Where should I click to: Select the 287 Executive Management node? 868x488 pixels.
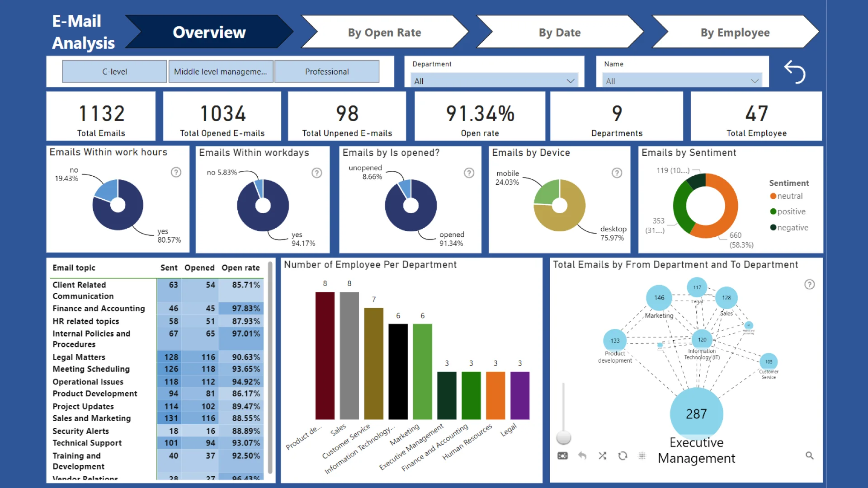(x=696, y=413)
